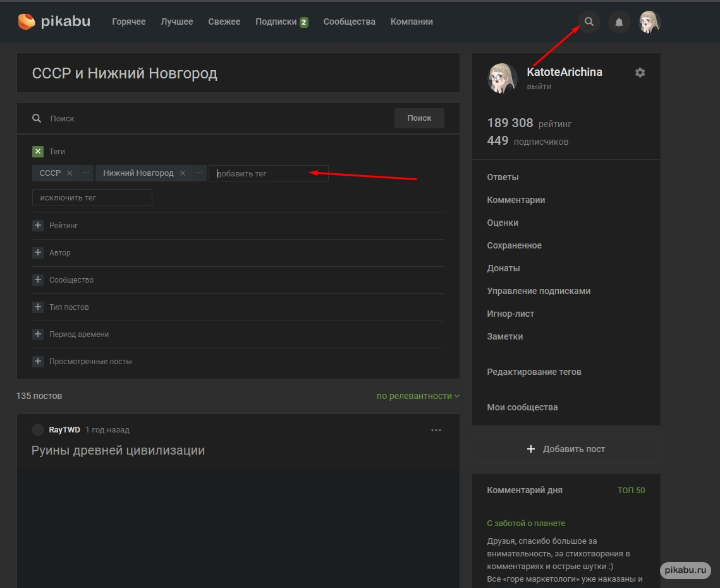This screenshot has width=720, height=588.
Task: Expand the Автор filter
Action: click(38, 253)
